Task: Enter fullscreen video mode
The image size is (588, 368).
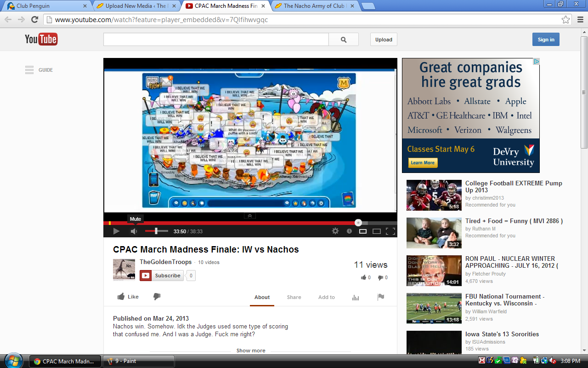Action: (390, 231)
